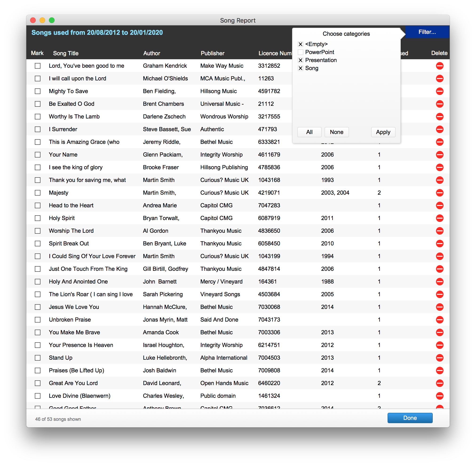The height and width of the screenshot is (465, 476).
Task: Uncheck the Presentation category
Action: pos(301,60)
